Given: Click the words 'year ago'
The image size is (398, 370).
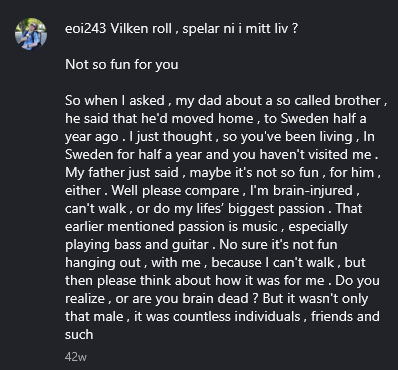Looking at the screenshot, I should click(92, 137).
